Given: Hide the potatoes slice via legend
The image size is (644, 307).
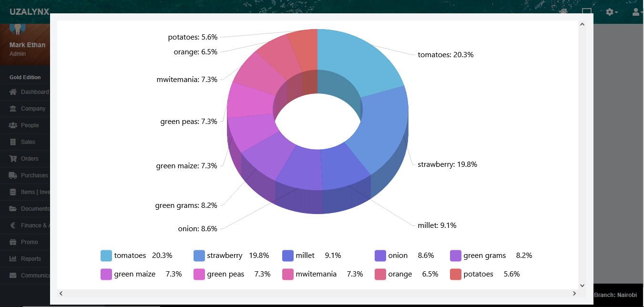Looking at the screenshot, I should (478, 274).
